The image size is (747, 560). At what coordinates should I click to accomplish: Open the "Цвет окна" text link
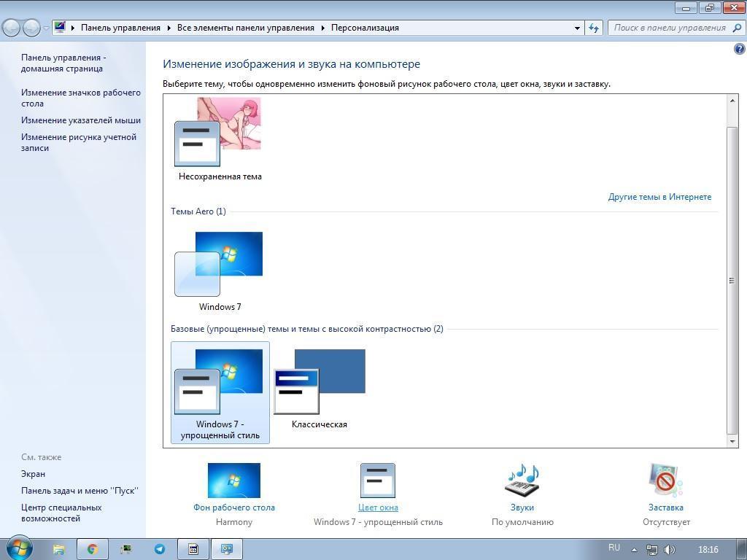[x=379, y=507]
